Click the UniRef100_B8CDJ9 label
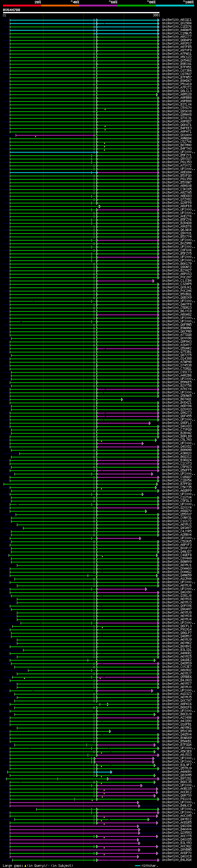The height and width of the screenshot is (868, 197). coord(176,714)
